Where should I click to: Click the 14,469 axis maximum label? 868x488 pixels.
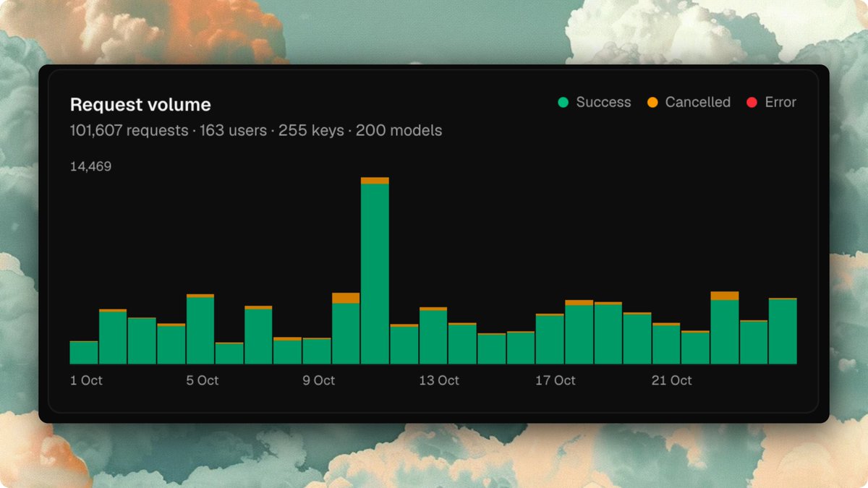(90, 166)
